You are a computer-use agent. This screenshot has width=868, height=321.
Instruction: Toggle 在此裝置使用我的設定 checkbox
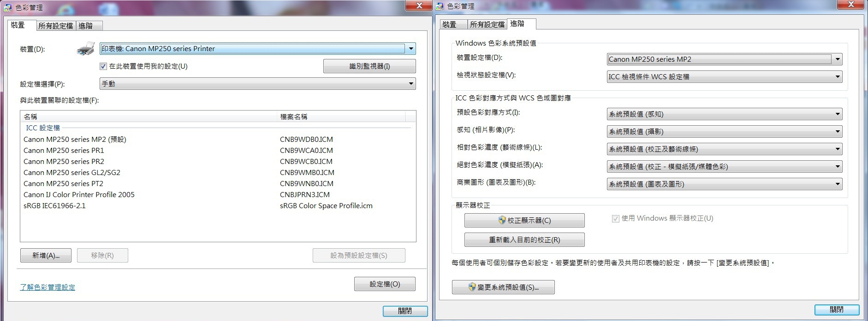click(x=103, y=66)
